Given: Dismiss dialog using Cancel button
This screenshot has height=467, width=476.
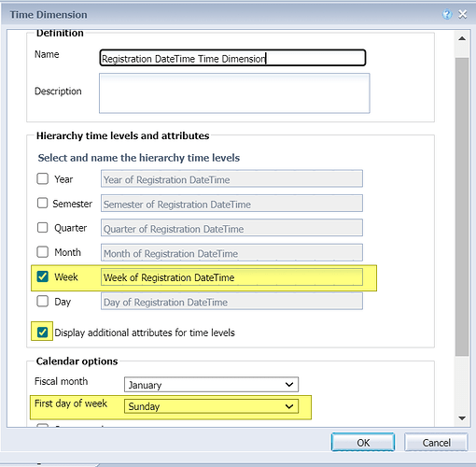Looking at the screenshot, I should tap(436, 442).
